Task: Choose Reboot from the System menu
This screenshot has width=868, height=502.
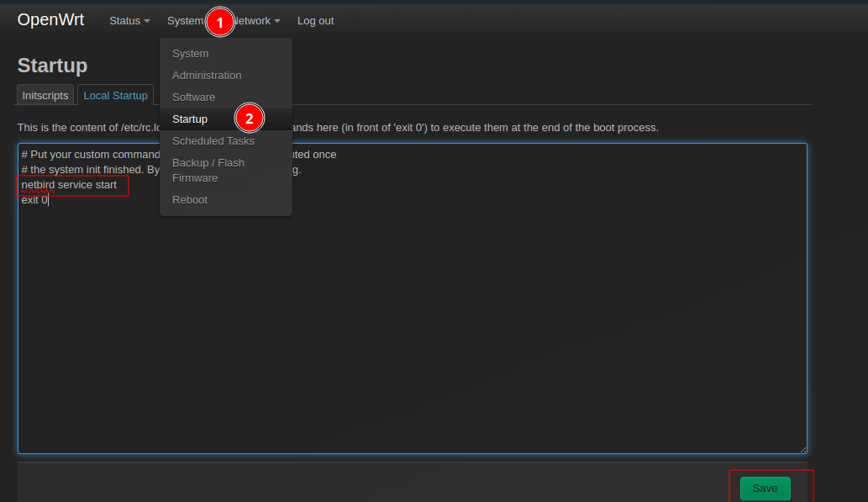Action: point(190,199)
